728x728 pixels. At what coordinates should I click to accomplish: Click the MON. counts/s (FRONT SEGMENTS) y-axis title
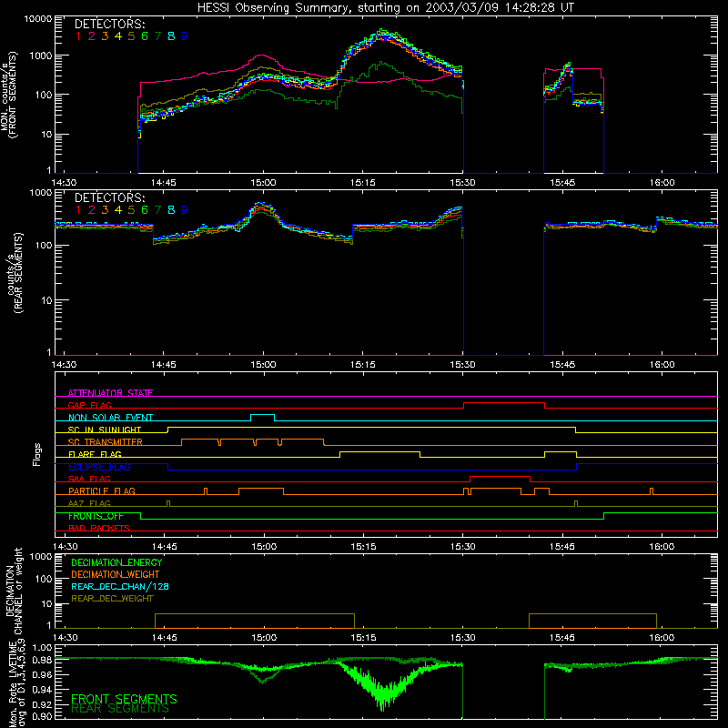pyautogui.click(x=9, y=96)
